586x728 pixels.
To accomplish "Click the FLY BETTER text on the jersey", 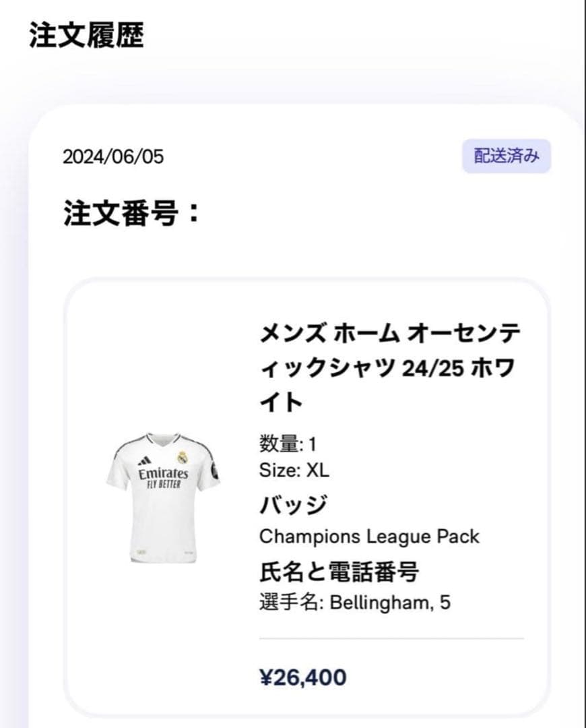I will pos(163,485).
